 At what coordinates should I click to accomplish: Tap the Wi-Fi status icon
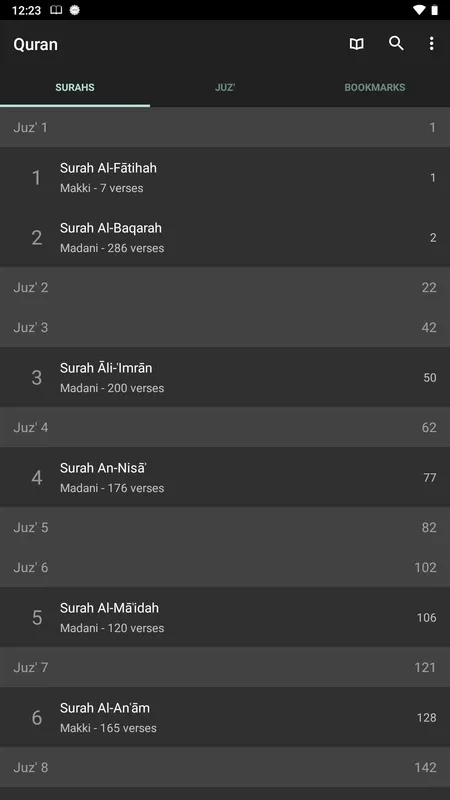pyautogui.click(x=419, y=10)
